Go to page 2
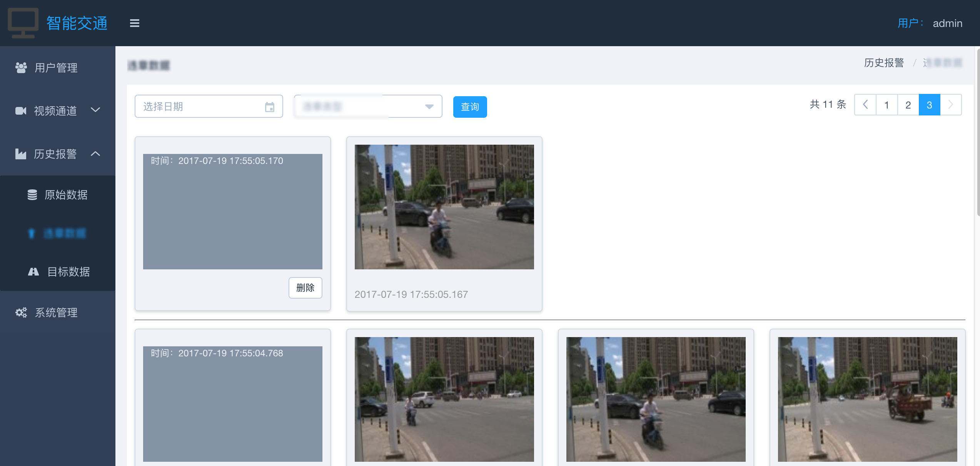 tap(908, 105)
